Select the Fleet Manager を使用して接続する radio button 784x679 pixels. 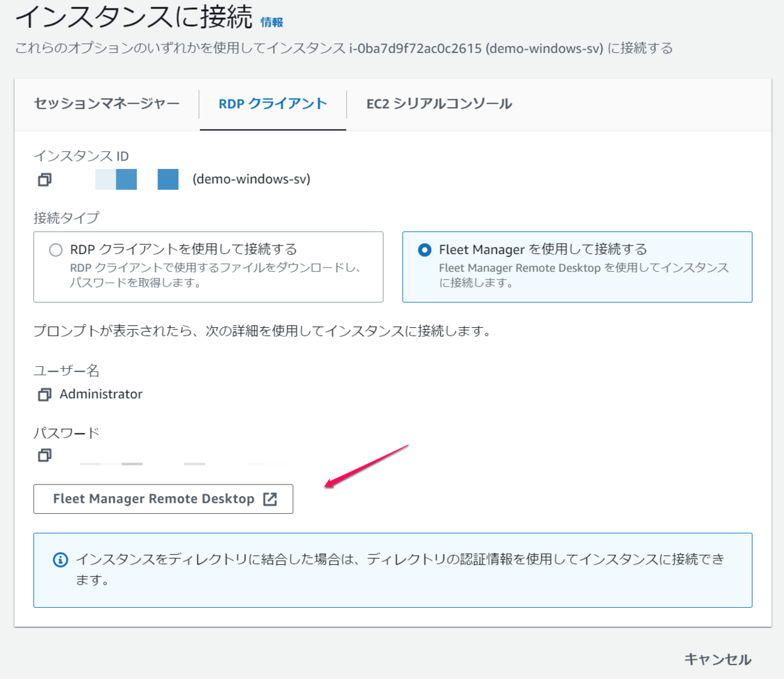point(425,250)
